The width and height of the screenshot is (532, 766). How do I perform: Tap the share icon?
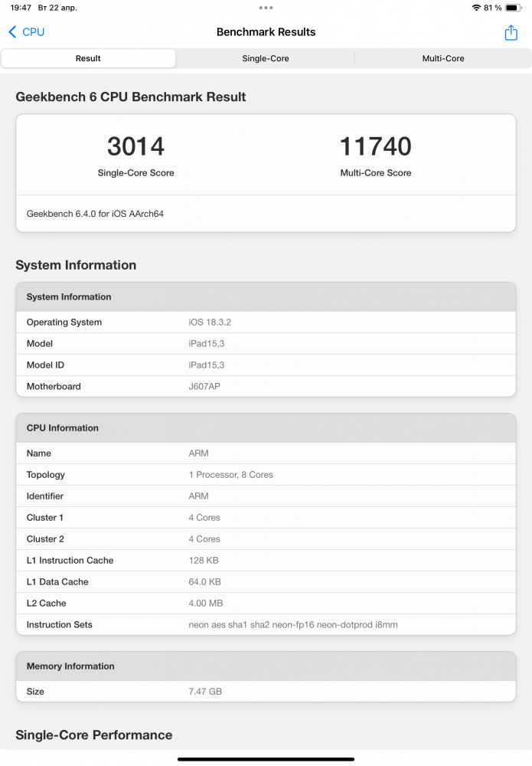[x=511, y=32]
